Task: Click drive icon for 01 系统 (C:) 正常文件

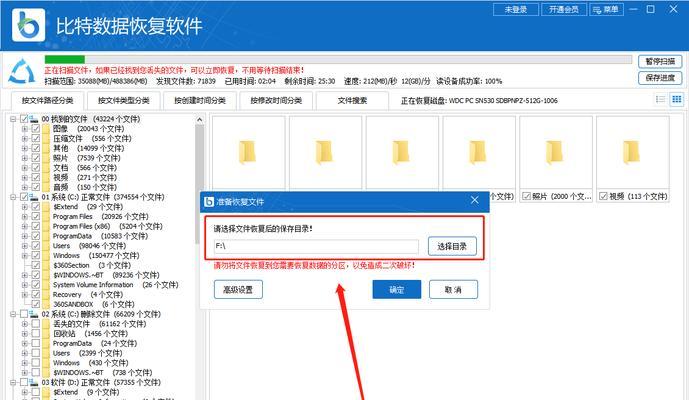Action: (34, 197)
